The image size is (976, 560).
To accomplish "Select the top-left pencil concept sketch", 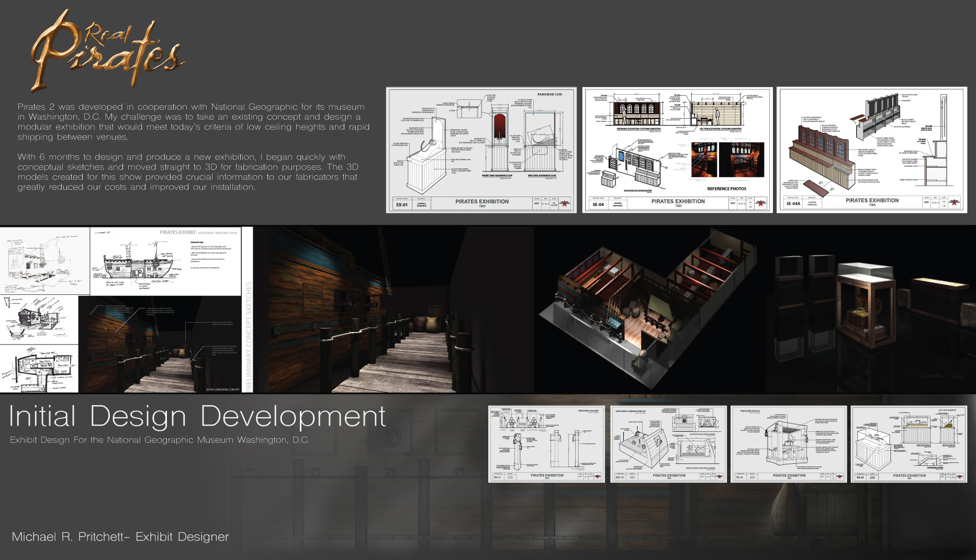I will (x=45, y=261).
